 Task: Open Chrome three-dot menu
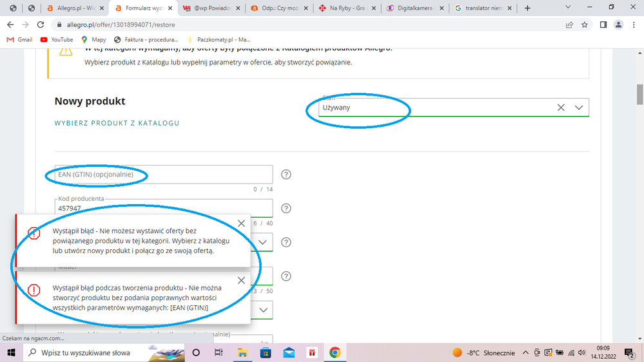click(634, 24)
